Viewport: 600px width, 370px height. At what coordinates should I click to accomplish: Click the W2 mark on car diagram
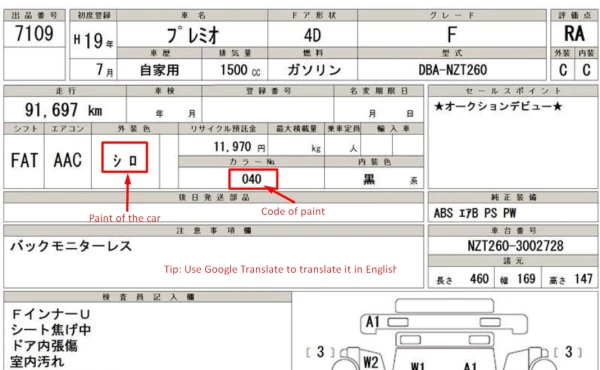click(370, 362)
